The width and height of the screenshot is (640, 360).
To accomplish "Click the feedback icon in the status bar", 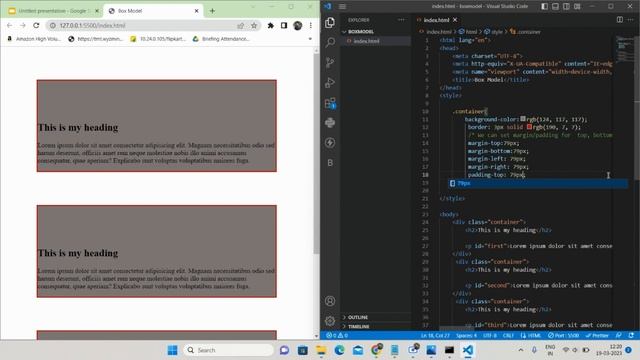I will [619, 336].
